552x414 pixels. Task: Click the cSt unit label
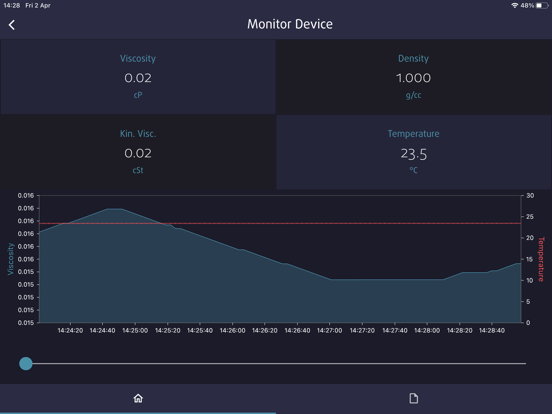[138, 170]
